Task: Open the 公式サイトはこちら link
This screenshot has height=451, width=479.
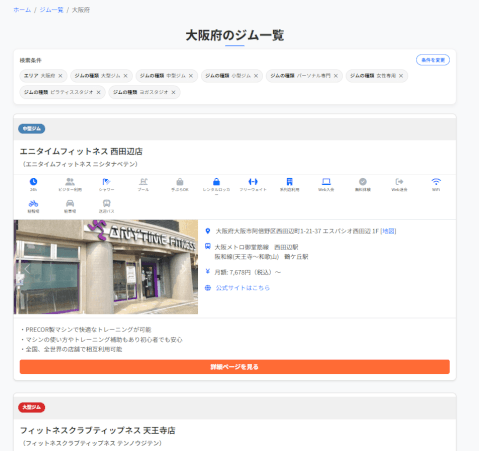Action: [243, 288]
